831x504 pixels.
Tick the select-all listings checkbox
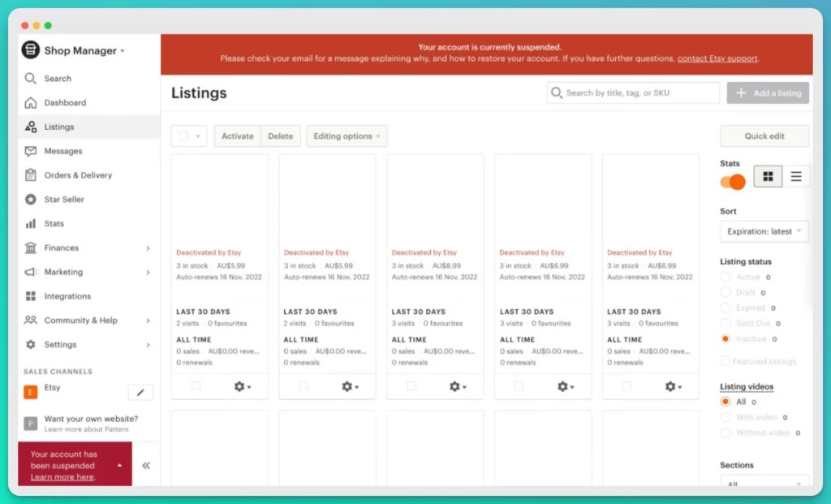click(x=183, y=136)
